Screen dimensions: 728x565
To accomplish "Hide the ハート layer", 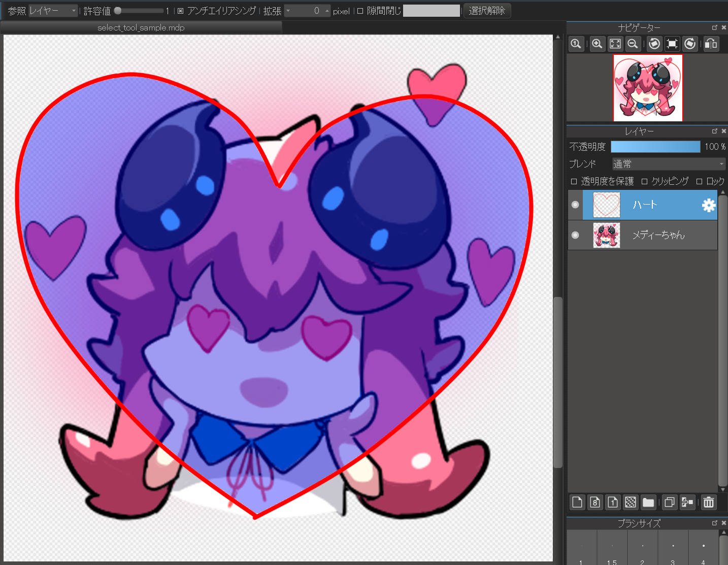I will tap(575, 205).
